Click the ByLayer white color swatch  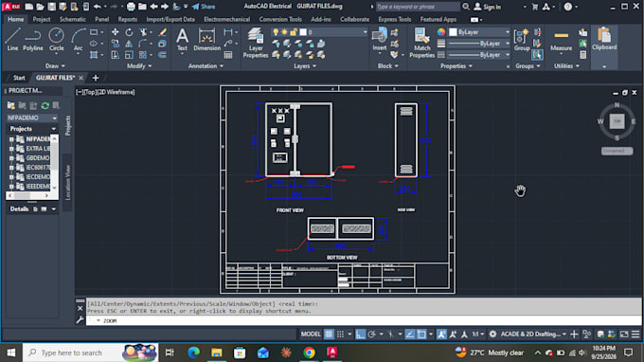[453, 32]
